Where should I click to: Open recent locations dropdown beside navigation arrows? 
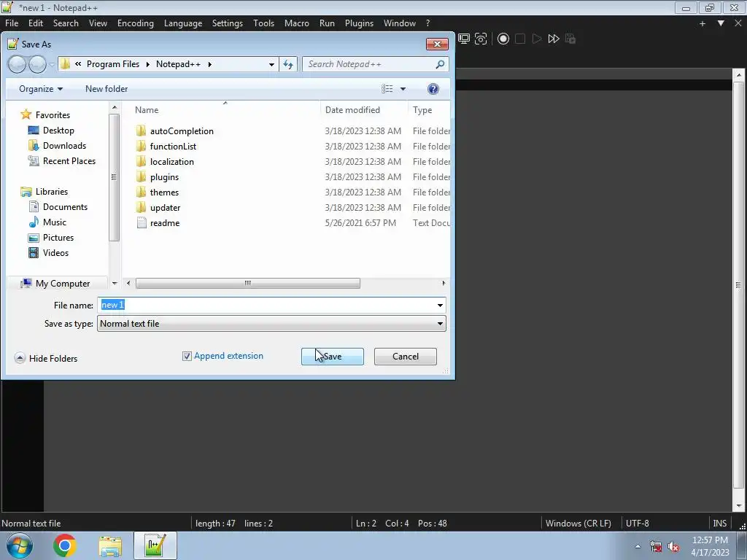[52, 64]
